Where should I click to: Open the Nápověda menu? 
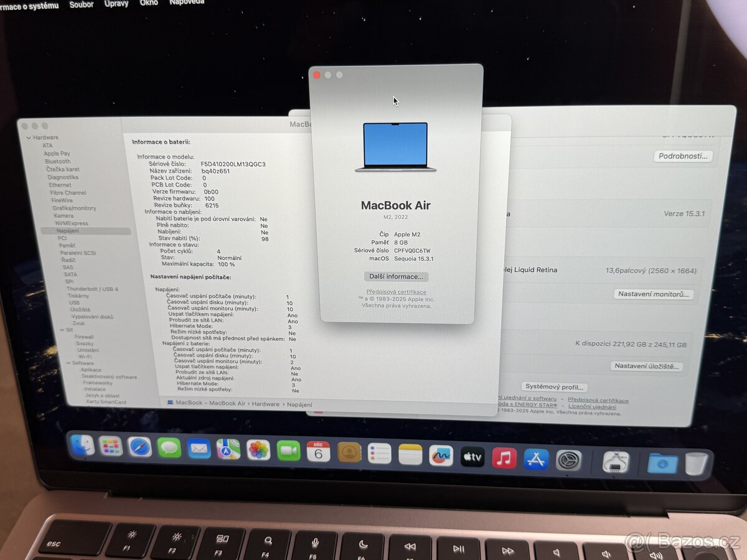coord(187,2)
